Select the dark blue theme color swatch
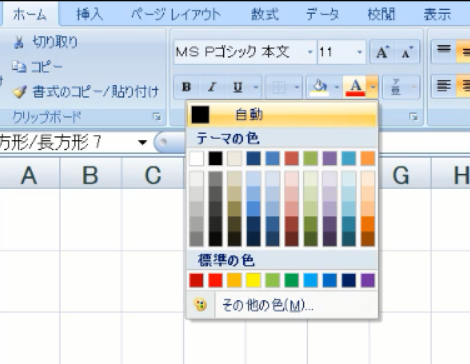This screenshot has width=470, height=364. pyautogui.click(x=253, y=158)
